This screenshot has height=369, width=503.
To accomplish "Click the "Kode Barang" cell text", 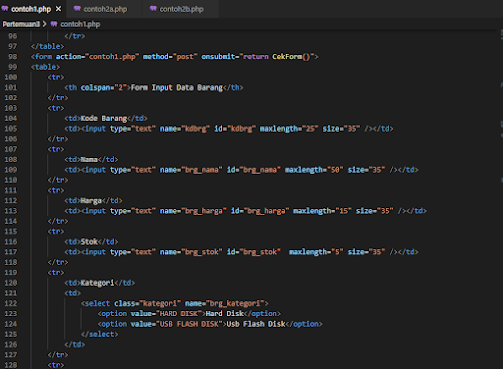I will [104, 118].
